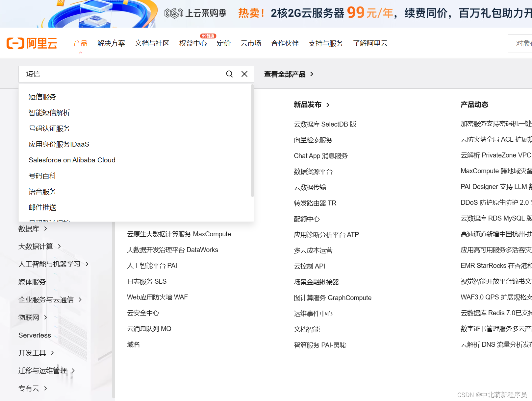Open Chat App 消息服务
Viewport: 532px width, 401px height.
pos(321,156)
